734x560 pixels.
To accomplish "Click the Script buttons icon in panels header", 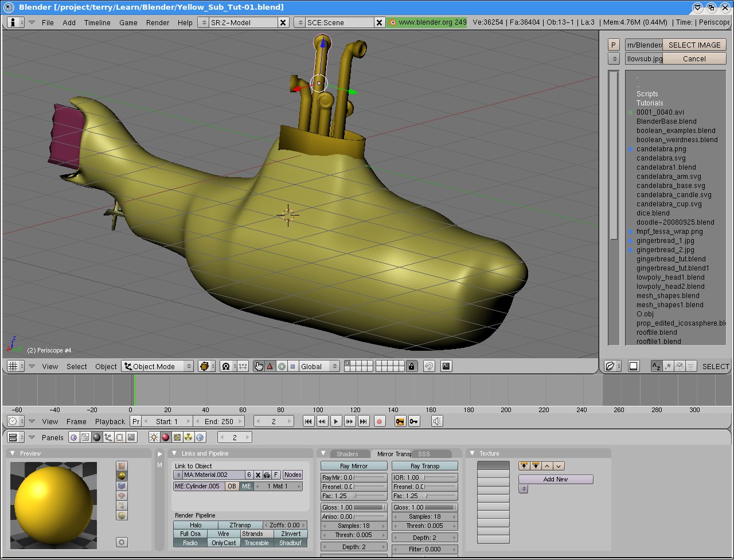I will tap(85, 437).
